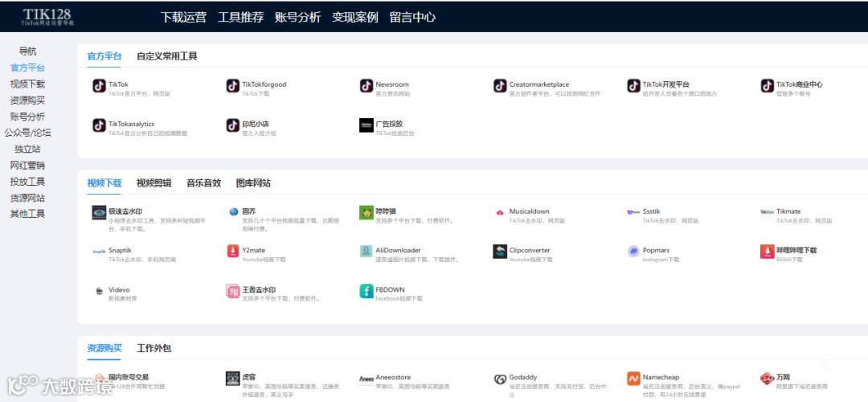
Task: Switch to the 视频剪辑 tab
Action: coord(154,183)
